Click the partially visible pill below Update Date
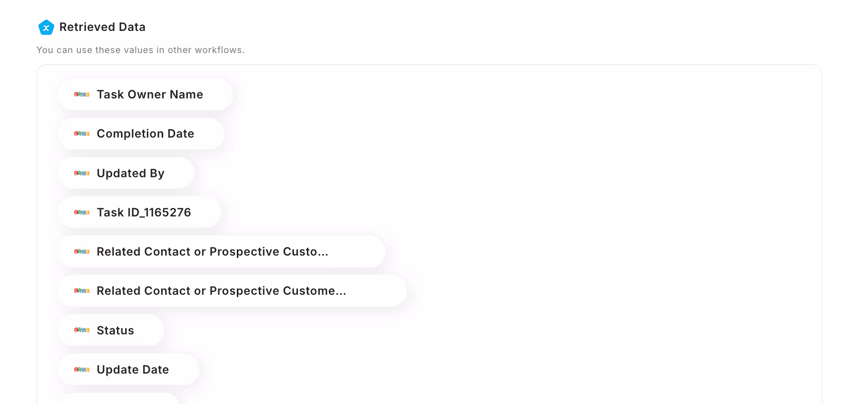 [119, 399]
